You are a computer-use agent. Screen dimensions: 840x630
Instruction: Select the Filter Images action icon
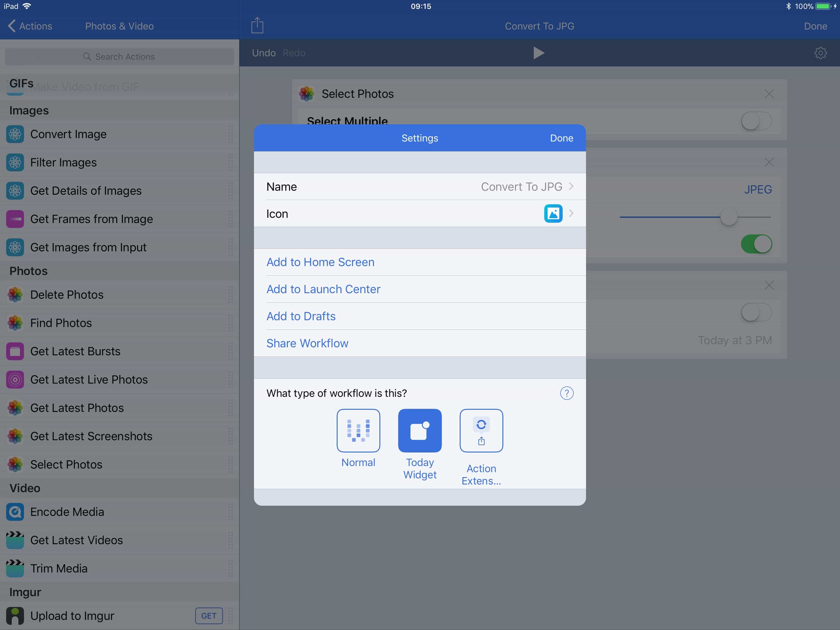[x=15, y=162]
